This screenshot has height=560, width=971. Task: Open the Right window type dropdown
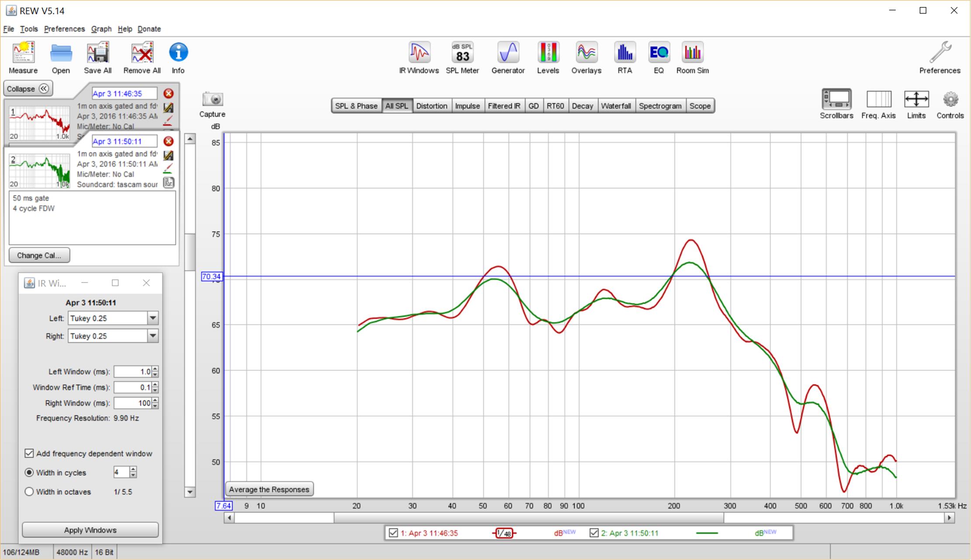[x=153, y=336]
